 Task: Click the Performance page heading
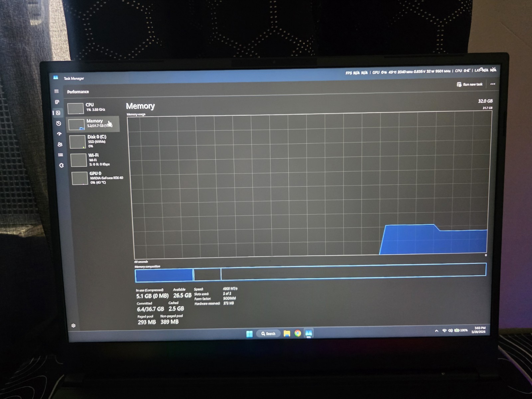tap(78, 92)
